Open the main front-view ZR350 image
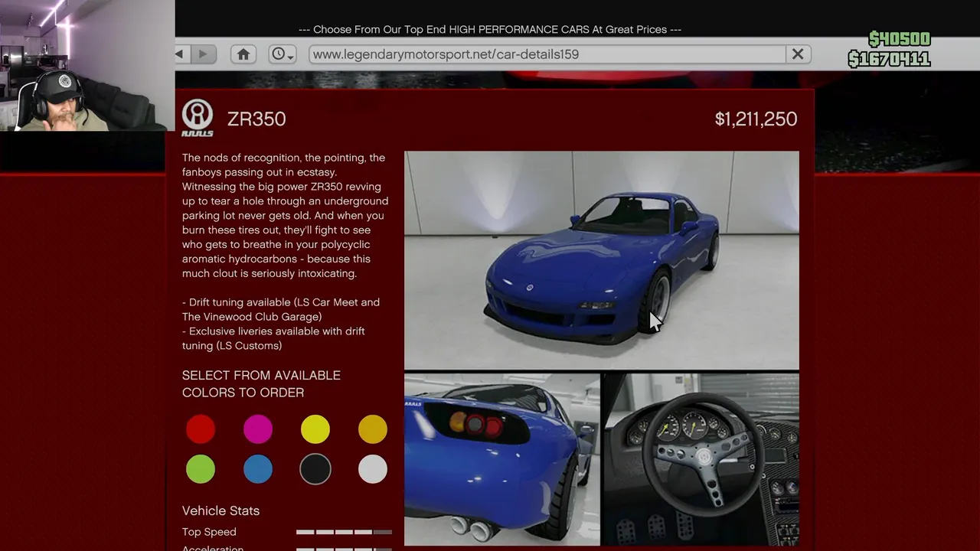 coord(602,260)
